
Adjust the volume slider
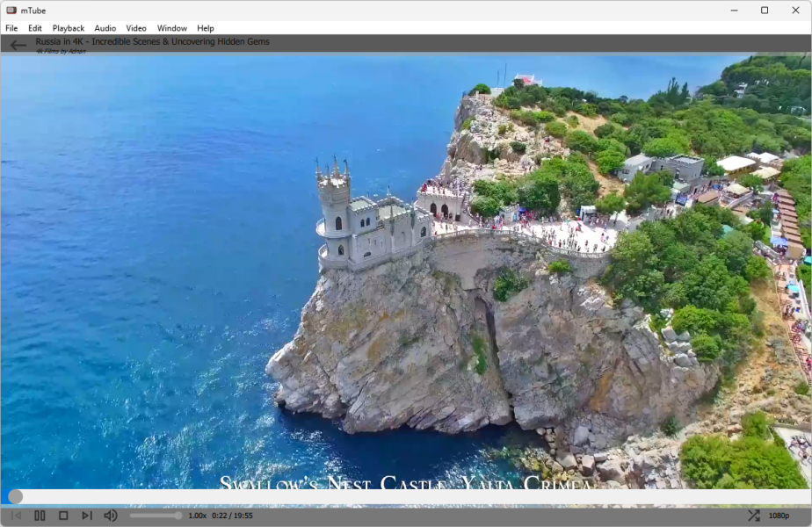[156, 516]
